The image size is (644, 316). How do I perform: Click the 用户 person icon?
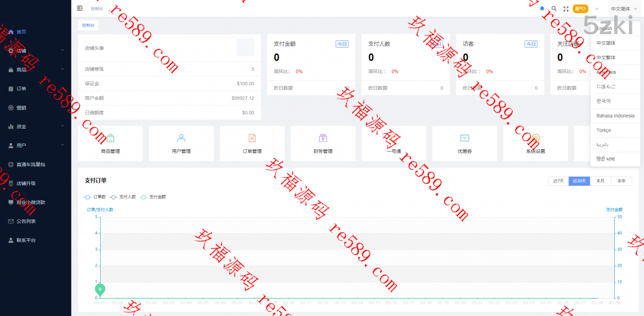[11, 146]
